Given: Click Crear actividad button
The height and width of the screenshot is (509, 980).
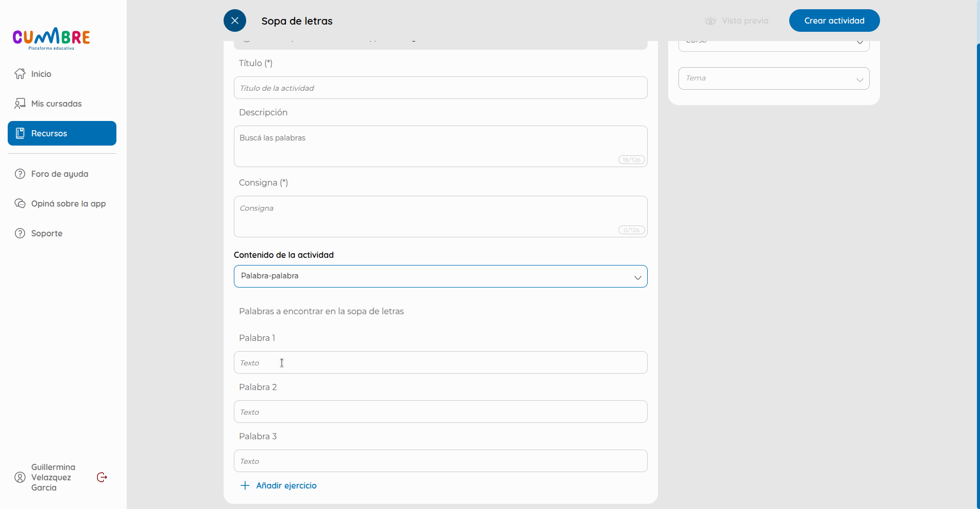Looking at the screenshot, I should (x=834, y=21).
